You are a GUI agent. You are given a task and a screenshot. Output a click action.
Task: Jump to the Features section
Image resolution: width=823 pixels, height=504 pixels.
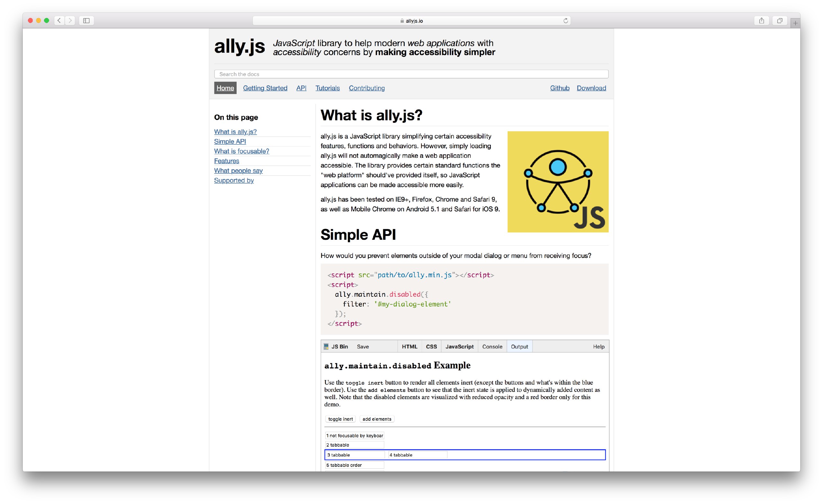tap(226, 161)
